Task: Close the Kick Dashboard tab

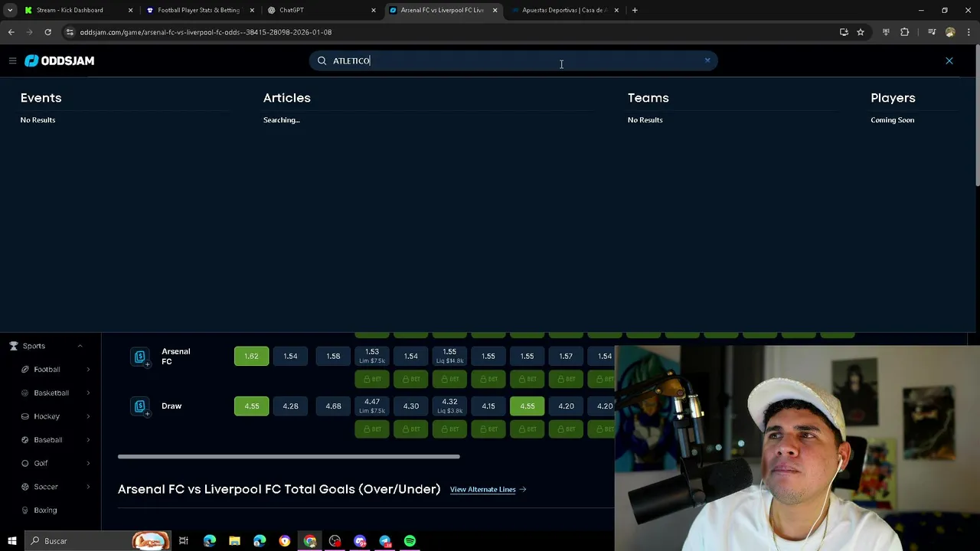Action: pos(130,10)
